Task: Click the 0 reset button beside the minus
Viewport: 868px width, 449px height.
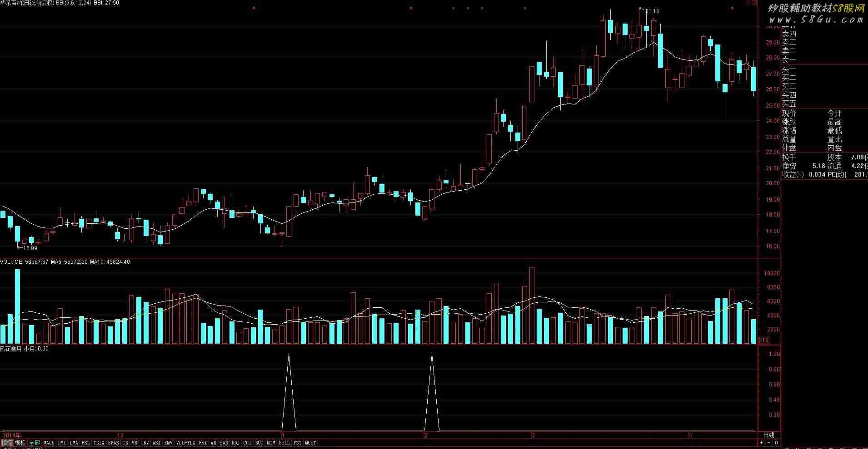Action: [x=776, y=443]
